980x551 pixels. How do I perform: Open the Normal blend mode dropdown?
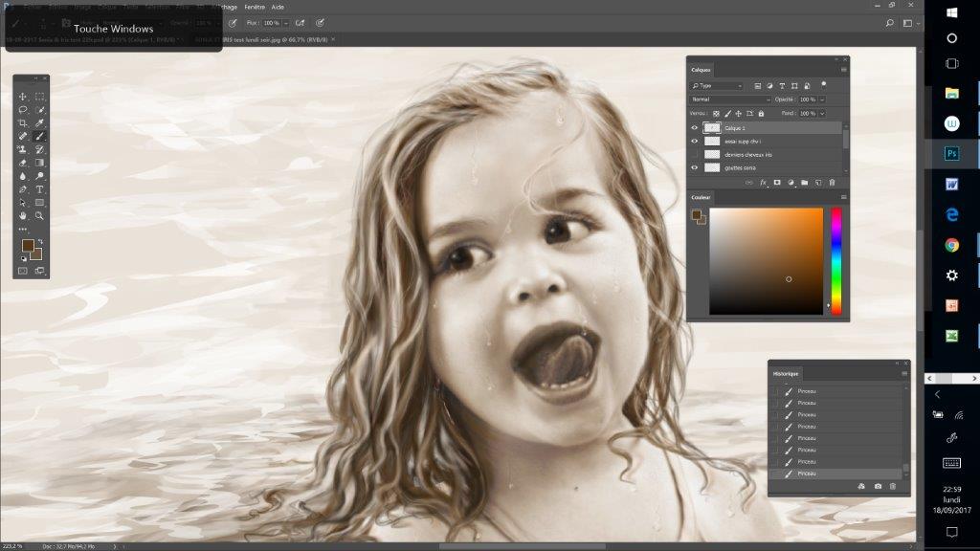(730, 99)
